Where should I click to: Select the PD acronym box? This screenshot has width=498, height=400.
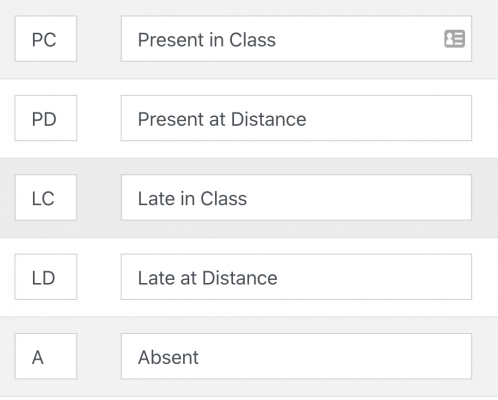46,118
